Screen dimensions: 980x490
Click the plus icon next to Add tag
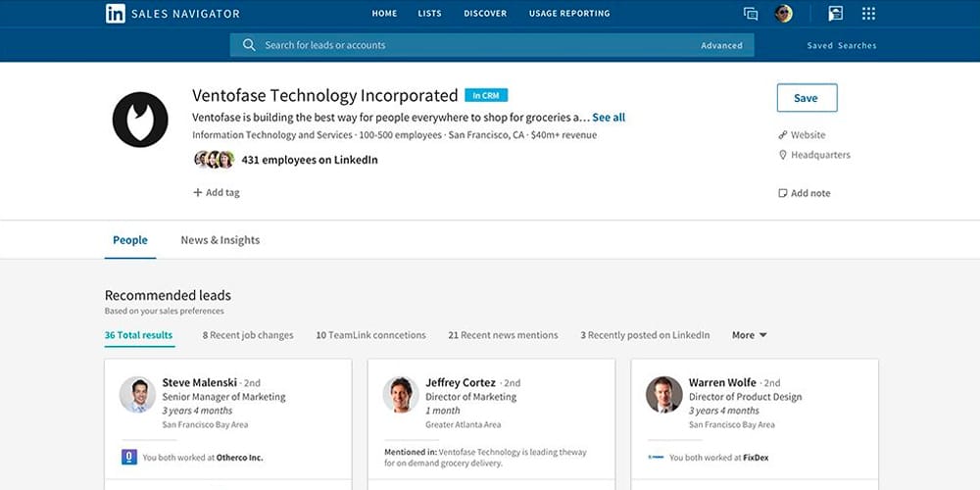(x=198, y=192)
